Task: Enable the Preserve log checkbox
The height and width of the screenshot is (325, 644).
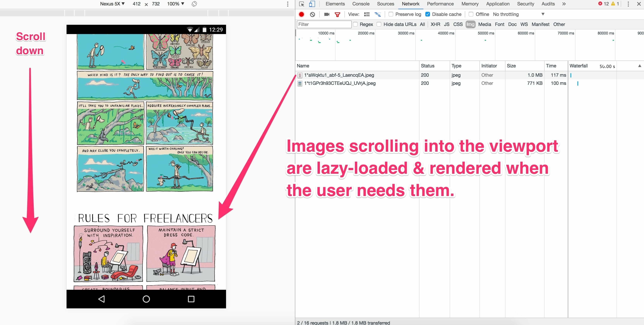Action: 391,14
